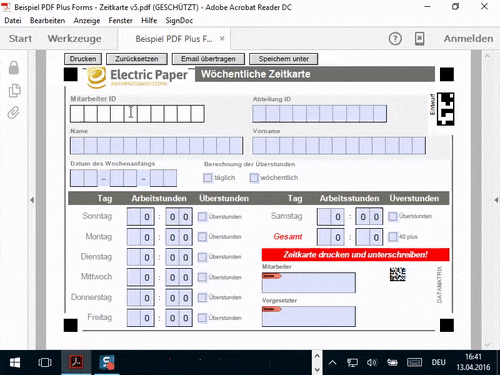The image size is (500, 375).
Task: Show hidden tray icons chevron
Action: 332,363
